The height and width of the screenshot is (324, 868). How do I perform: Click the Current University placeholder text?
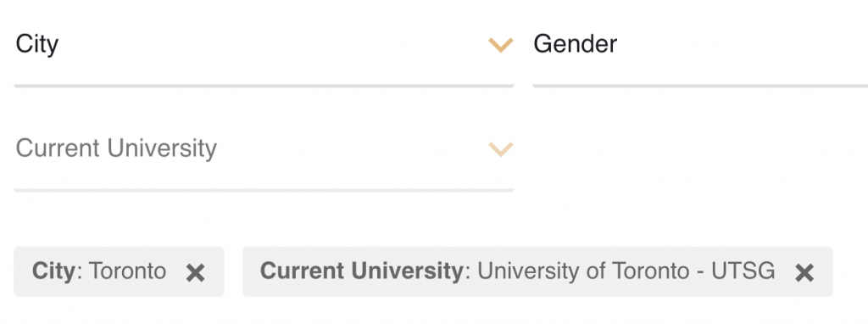point(116,148)
